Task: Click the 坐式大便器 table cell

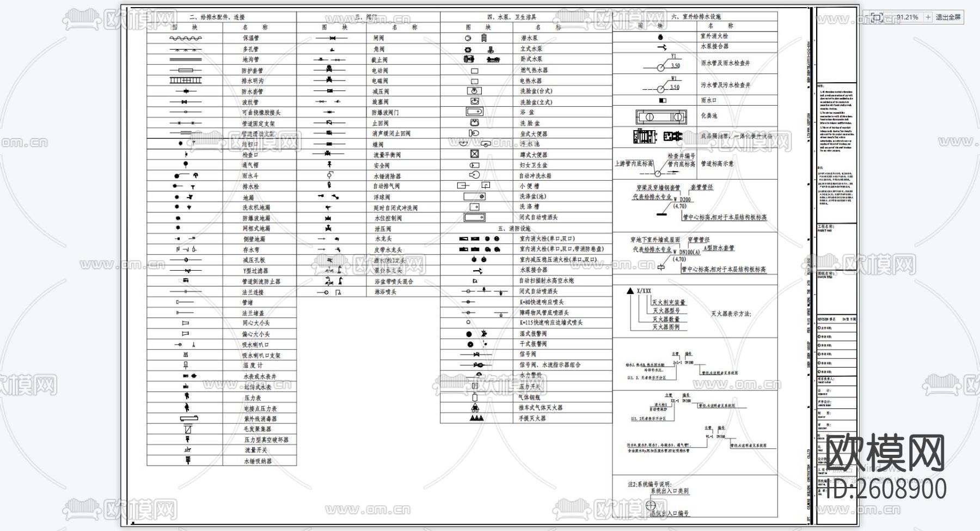Action: [562, 133]
